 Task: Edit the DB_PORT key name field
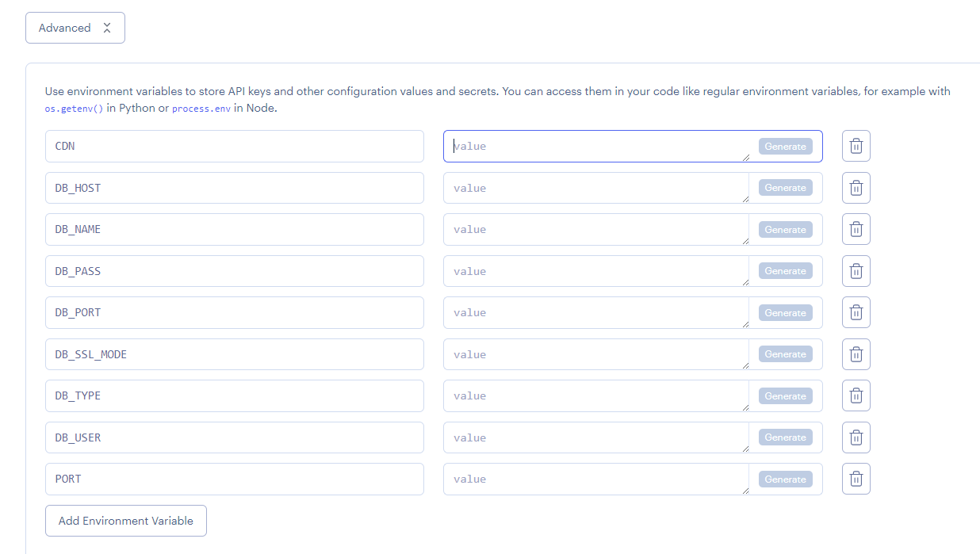pyautogui.click(x=235, y=312)
